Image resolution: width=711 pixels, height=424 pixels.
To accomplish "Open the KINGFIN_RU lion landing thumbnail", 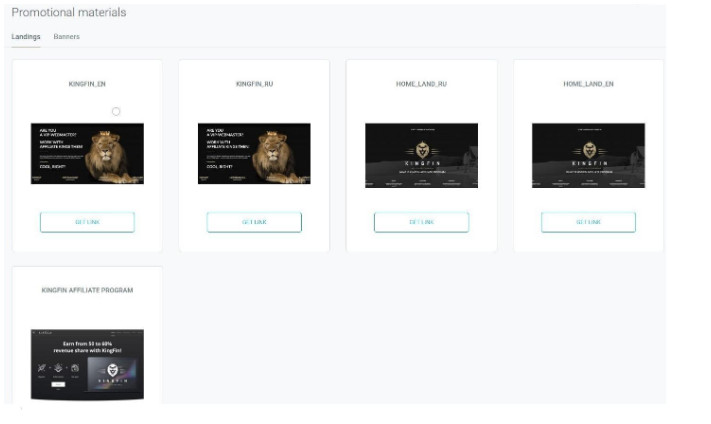I will tap(254, 153).
